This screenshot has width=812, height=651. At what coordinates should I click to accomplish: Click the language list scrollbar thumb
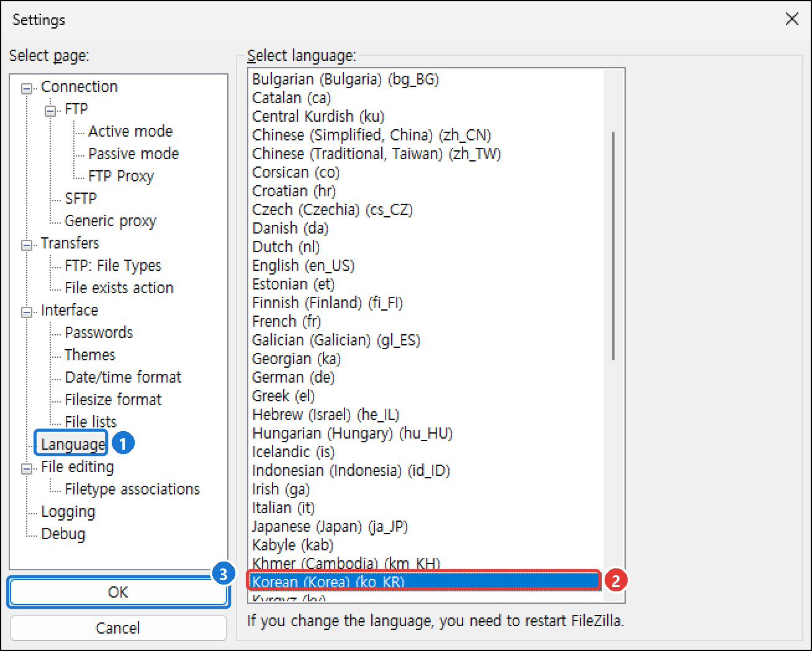(613, 245)
